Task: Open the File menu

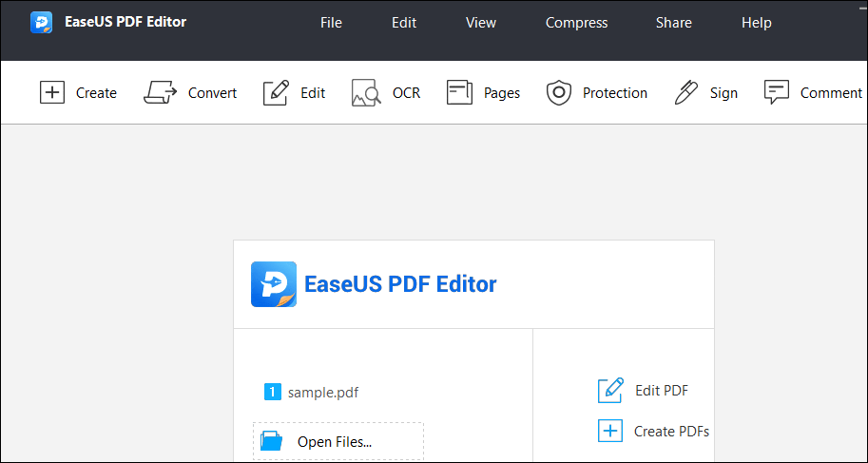Action: point(331,23)
